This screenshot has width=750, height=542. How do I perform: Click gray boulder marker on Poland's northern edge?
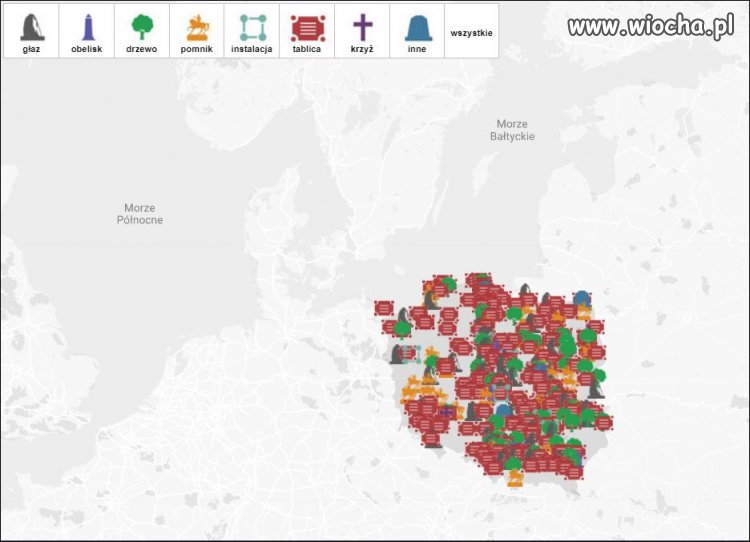(x=525, y=289)
